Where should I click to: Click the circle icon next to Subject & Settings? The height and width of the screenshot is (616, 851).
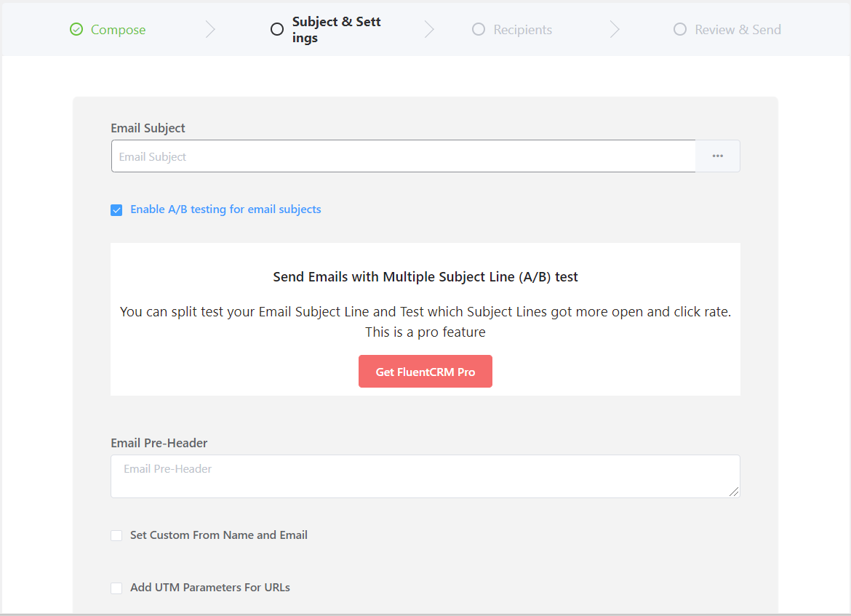point(277,29)
